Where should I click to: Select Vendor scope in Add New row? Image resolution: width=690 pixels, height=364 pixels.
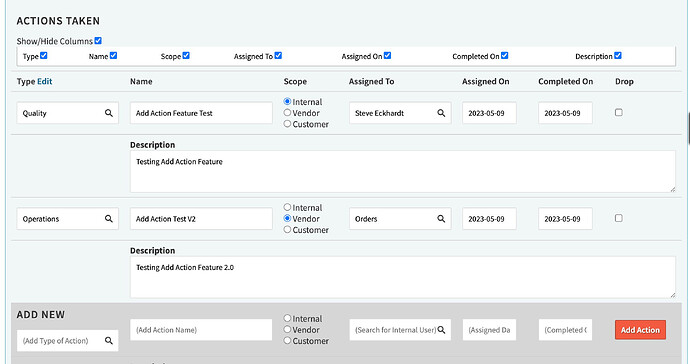[287, 329]
